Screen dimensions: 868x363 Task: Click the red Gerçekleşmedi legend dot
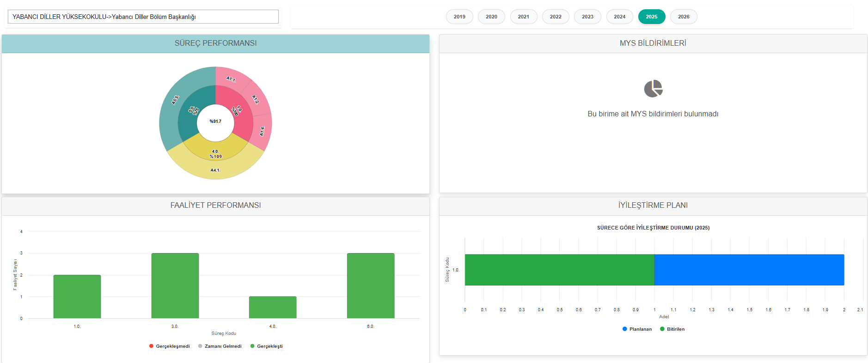pos(151,346)
